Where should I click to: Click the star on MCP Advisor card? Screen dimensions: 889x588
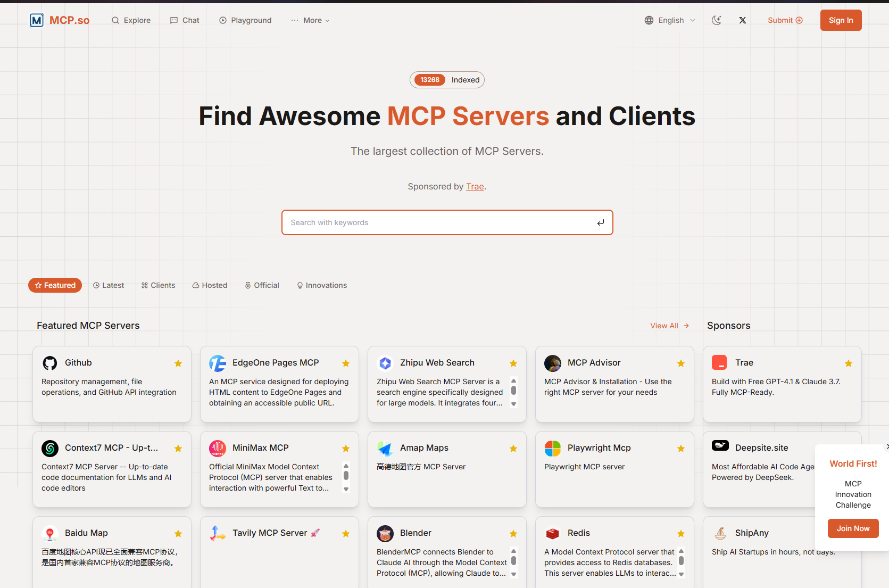[681, 363]
